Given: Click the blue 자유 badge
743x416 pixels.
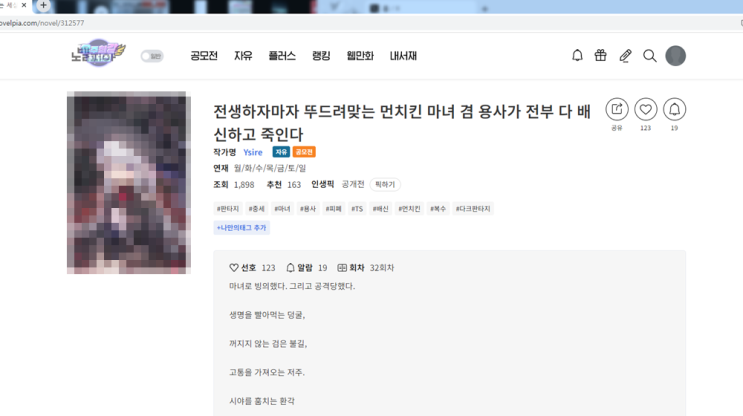Looking at the screenshot, I should [x=281, y=152].
